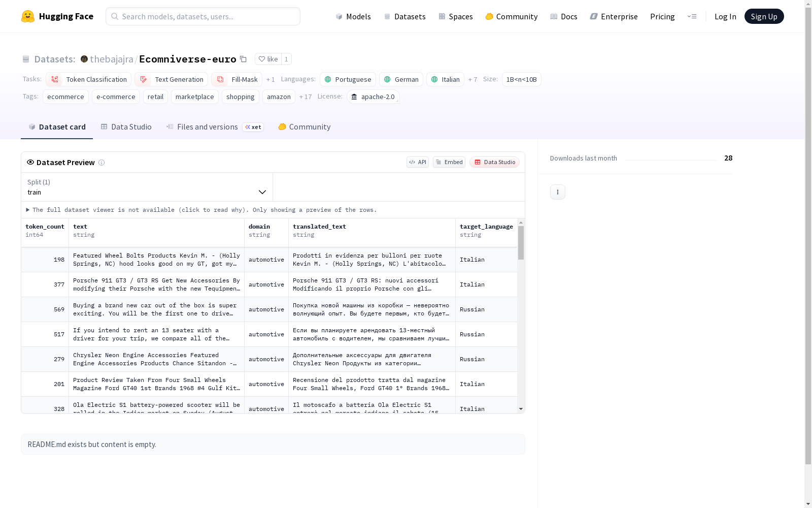The width and height of the screenshot is (812, 508).
Task: Open Spaces in top navigation
Action: (x=456, y=16)
